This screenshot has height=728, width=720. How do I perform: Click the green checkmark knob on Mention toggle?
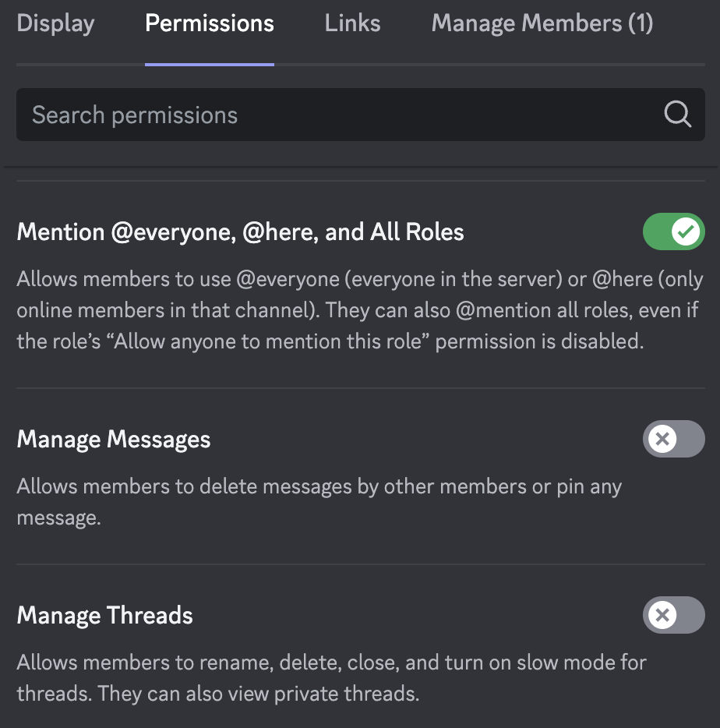[685, 231]
